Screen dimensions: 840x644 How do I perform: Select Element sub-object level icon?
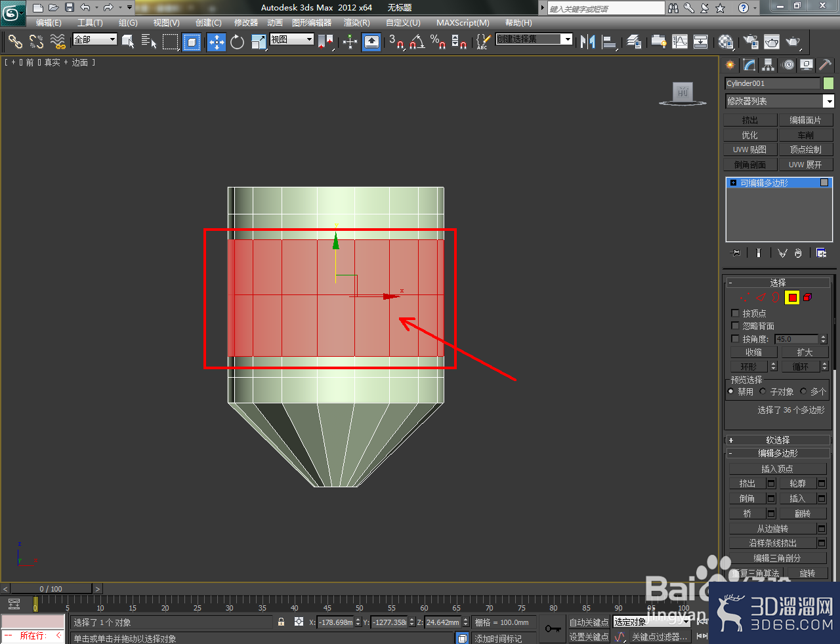tap(808, 298)
